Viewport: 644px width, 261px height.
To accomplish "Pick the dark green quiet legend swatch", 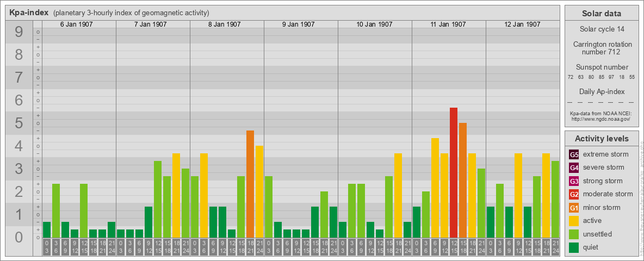I will [574, 247].
